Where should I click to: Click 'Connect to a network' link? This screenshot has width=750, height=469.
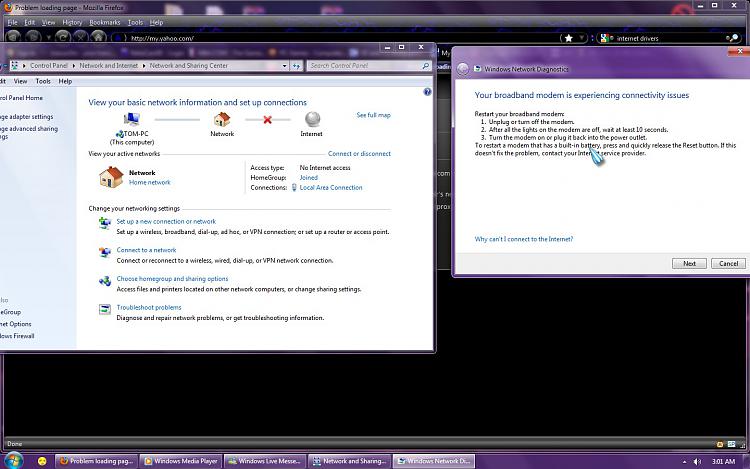(x=146, y=250)
